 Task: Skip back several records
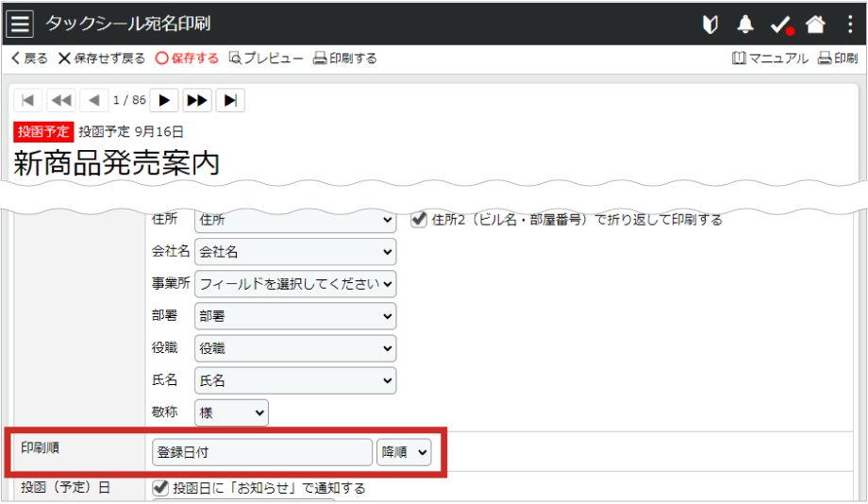[x=61, y=100]
